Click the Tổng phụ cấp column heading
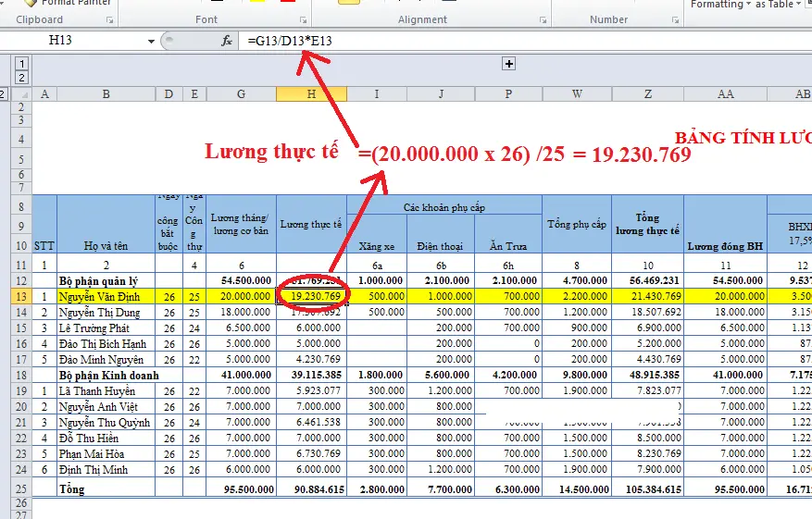 click(577, 224)
